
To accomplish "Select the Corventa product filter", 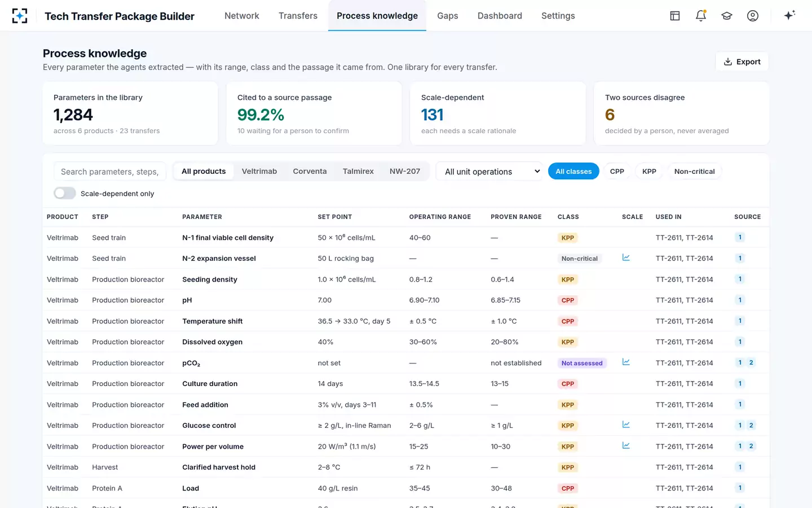I will point(310,171).
